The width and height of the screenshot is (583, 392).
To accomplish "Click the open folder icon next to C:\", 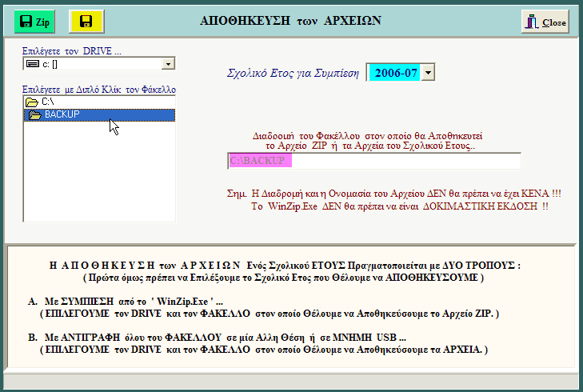I will [x=32, y=102].
